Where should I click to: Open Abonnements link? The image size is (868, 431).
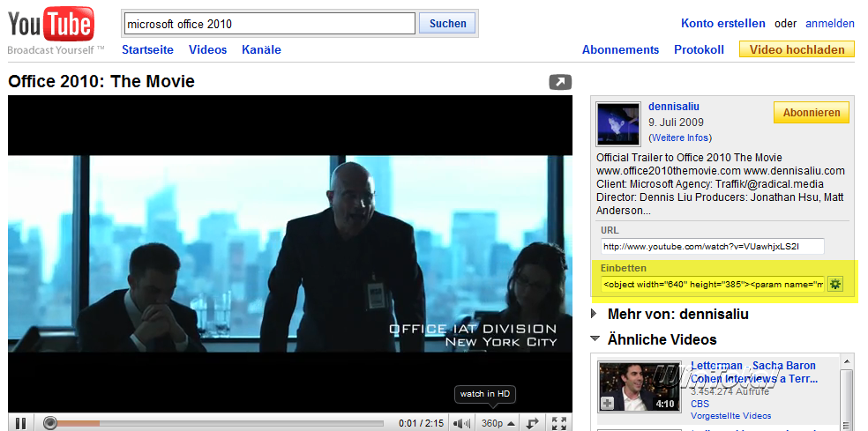click(620, 49)
